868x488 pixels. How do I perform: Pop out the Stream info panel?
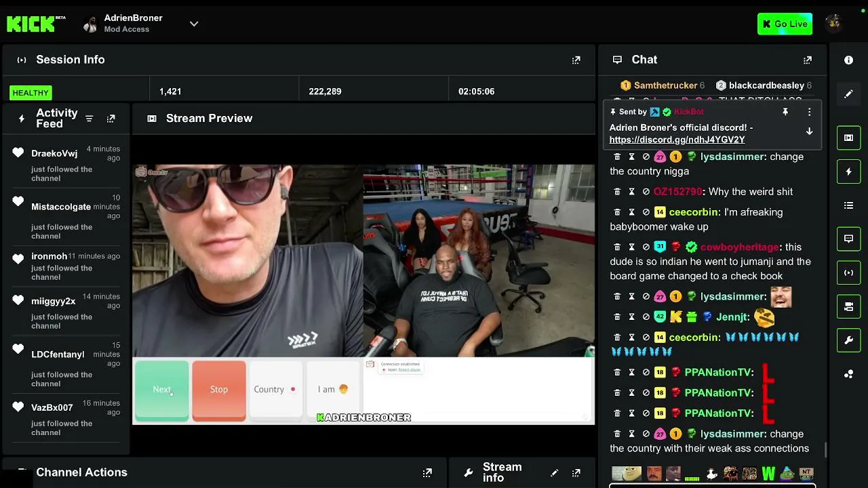(576, 472)
